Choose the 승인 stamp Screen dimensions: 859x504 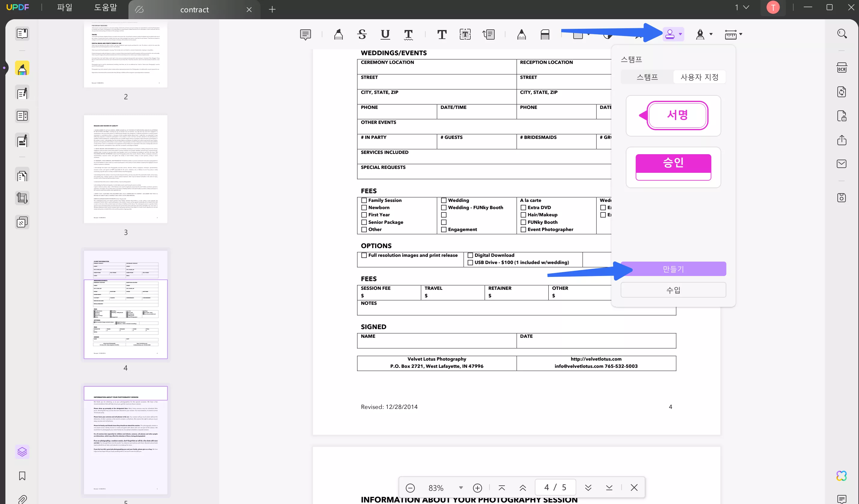click(673, 167)
